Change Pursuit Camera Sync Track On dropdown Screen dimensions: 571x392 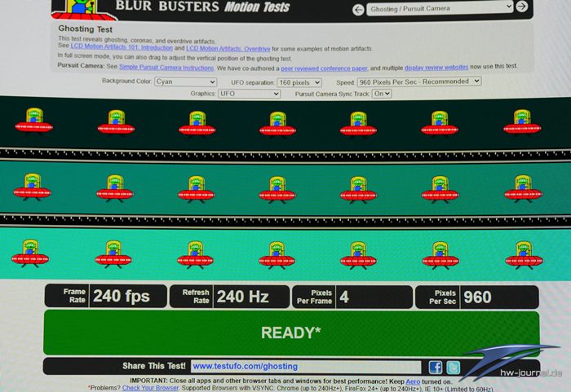[x=382, y=94]
